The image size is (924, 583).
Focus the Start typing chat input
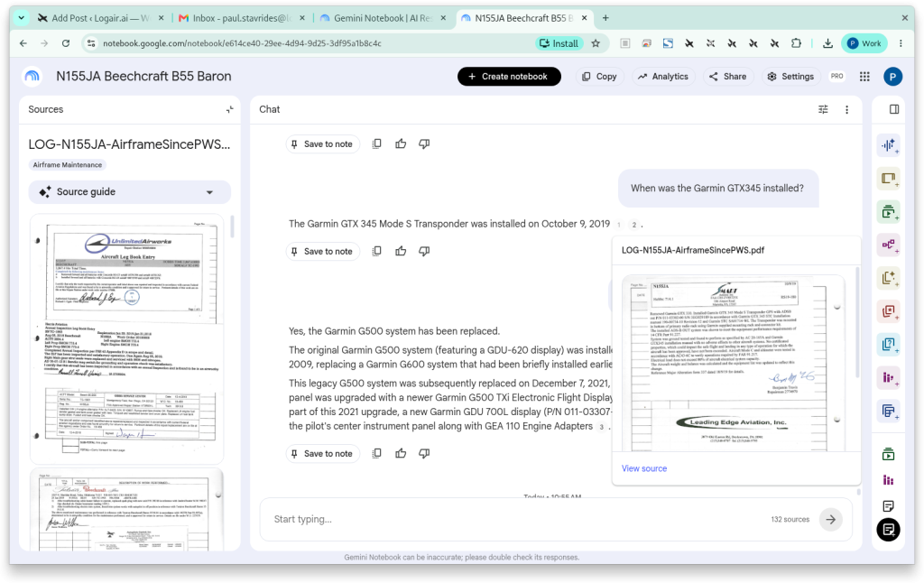(519, 519)
